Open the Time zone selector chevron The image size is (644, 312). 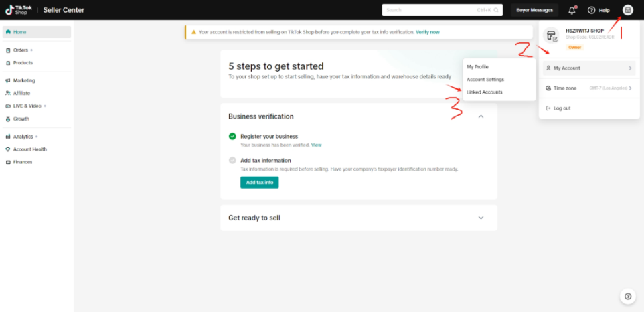click(x=630, y=88)
